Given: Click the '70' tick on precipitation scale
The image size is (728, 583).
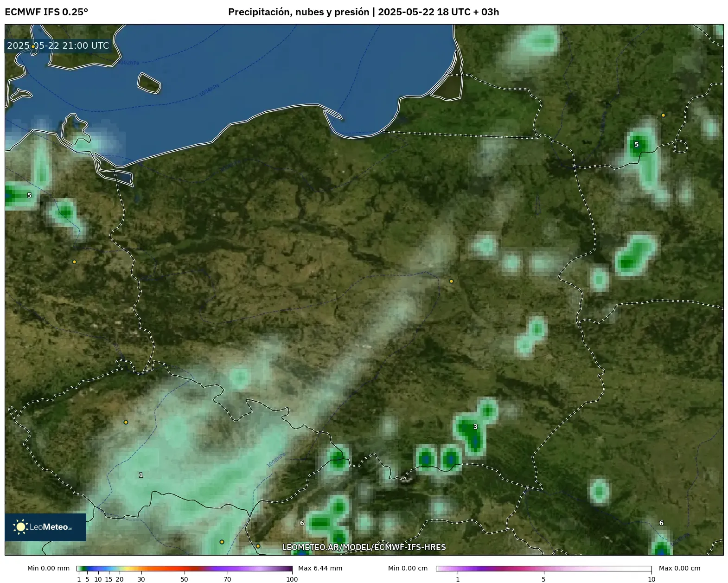Looking at the screenshot, I should (227, 579).
